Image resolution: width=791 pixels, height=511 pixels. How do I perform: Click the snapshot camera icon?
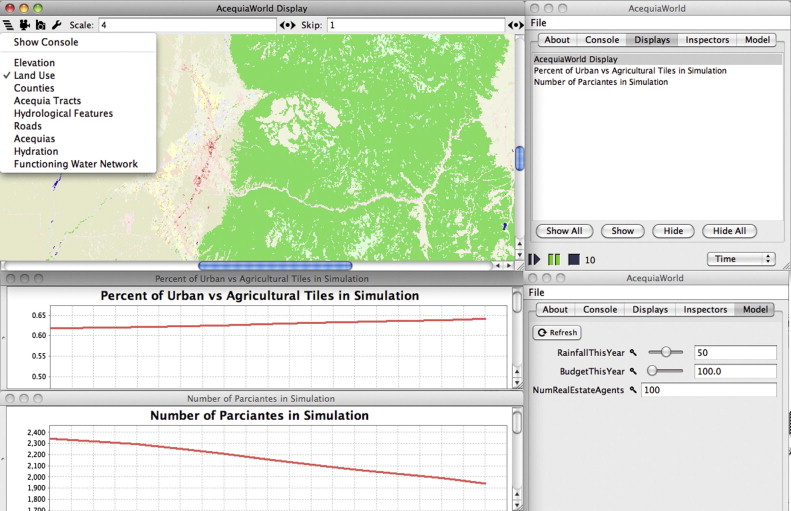(x=40, y=25)
